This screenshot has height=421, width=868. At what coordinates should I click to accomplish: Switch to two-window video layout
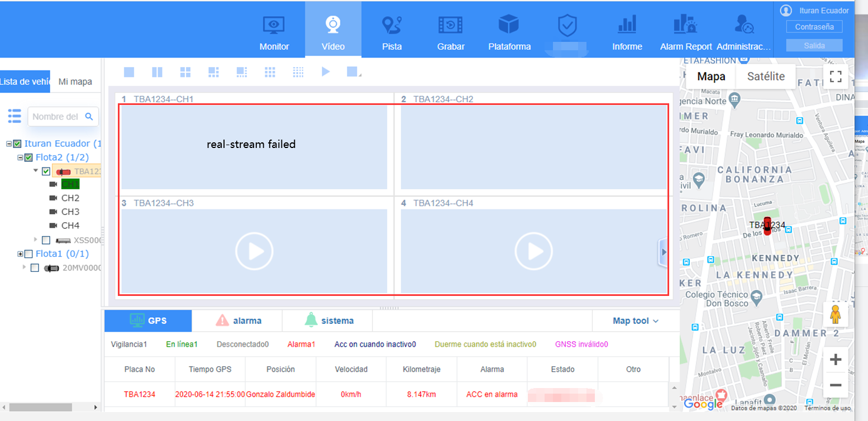tap(157, 72)
